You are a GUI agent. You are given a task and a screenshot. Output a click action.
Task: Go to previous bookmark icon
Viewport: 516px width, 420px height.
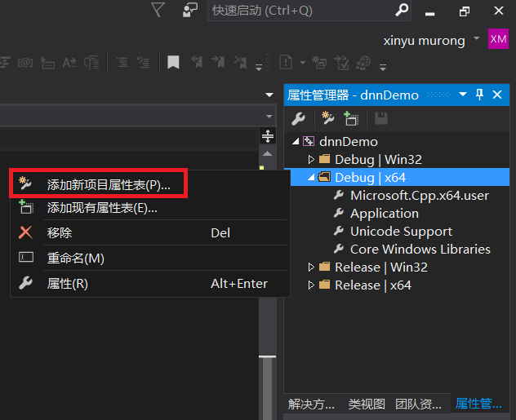pos(197,62)
